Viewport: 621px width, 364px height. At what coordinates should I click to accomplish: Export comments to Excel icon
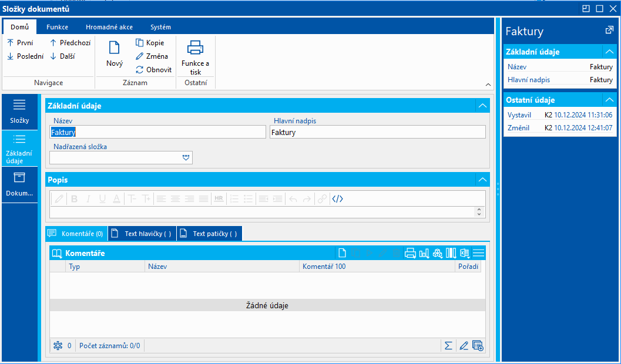click(x=465, y=253)
